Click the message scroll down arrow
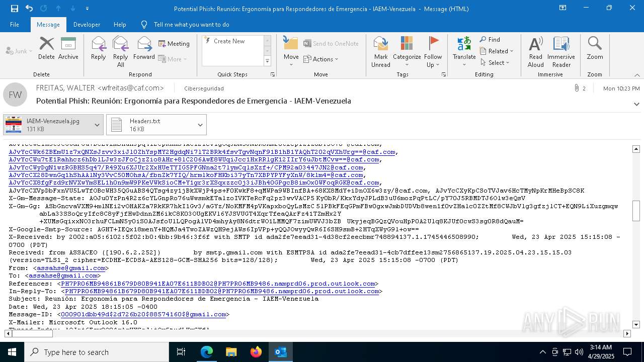 tap(636, 324)
